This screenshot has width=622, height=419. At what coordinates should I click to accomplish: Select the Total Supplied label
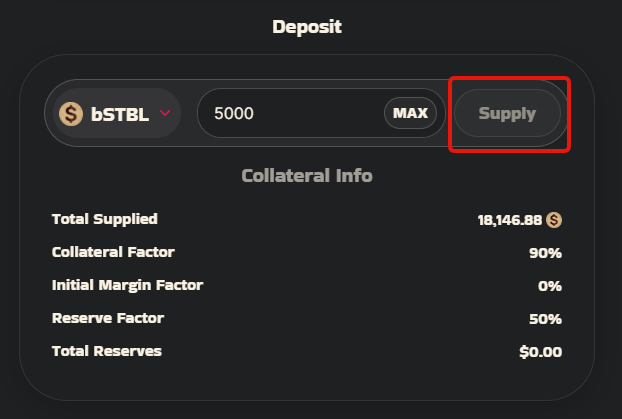(104, 219)
